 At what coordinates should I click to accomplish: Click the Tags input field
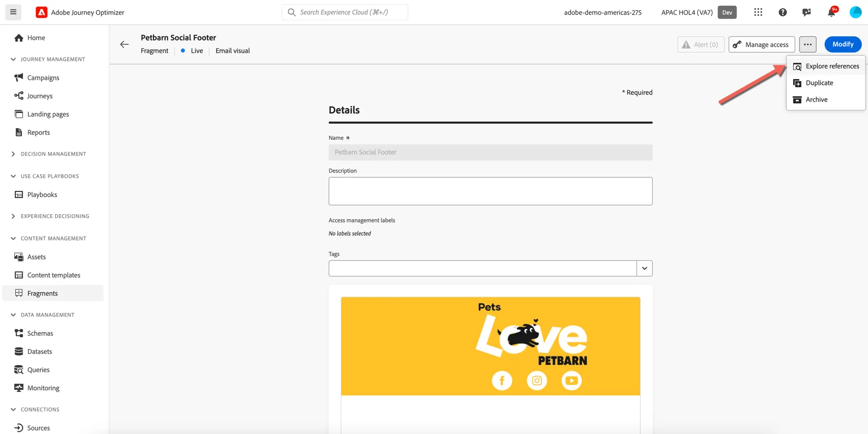[x=483, y=268]
